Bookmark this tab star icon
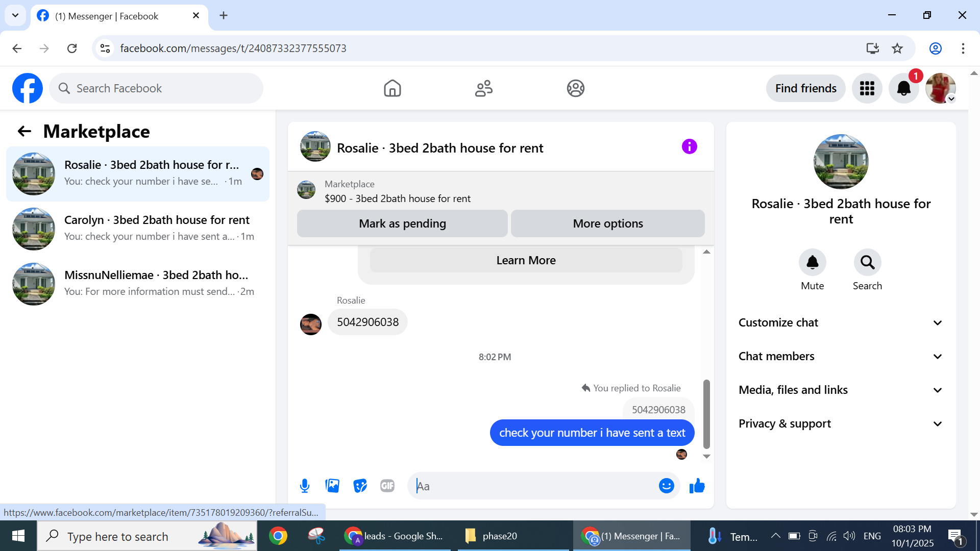 click(x=897, y=48)
